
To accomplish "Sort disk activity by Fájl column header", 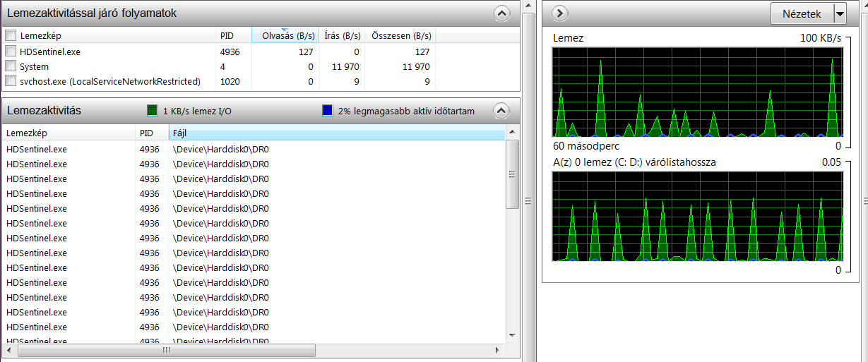I will 337,133.
